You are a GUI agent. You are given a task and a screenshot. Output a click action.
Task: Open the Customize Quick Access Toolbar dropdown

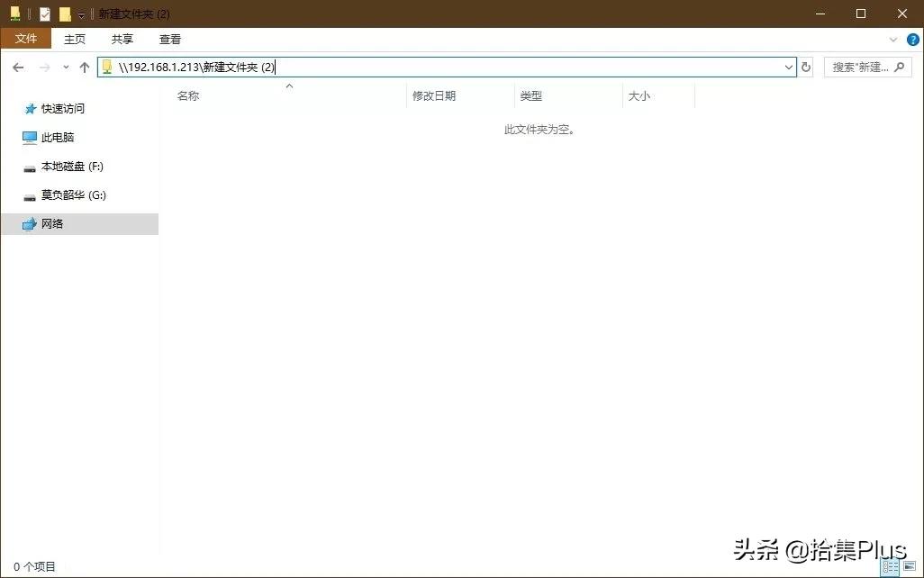point(81,14)
